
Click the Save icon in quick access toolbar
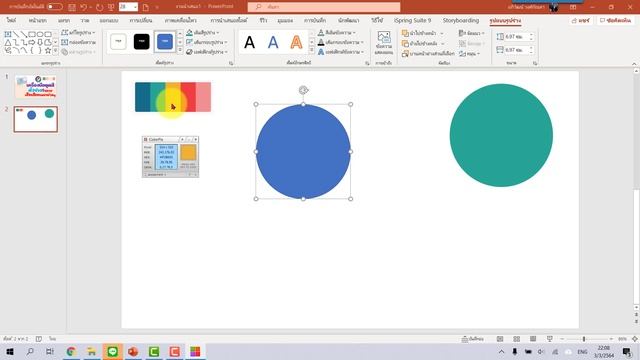(x=72, y=7)
